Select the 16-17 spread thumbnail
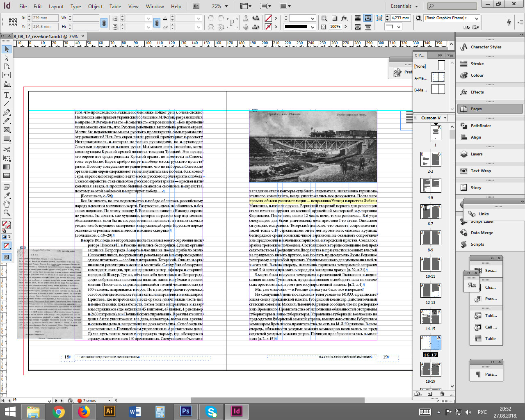 click(x=430, y=343)
